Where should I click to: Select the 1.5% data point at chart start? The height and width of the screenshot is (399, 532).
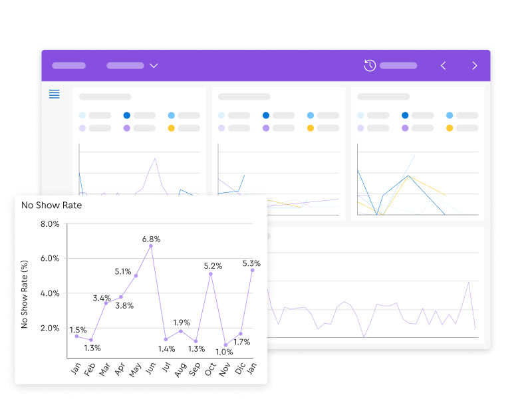coord(76,336)
